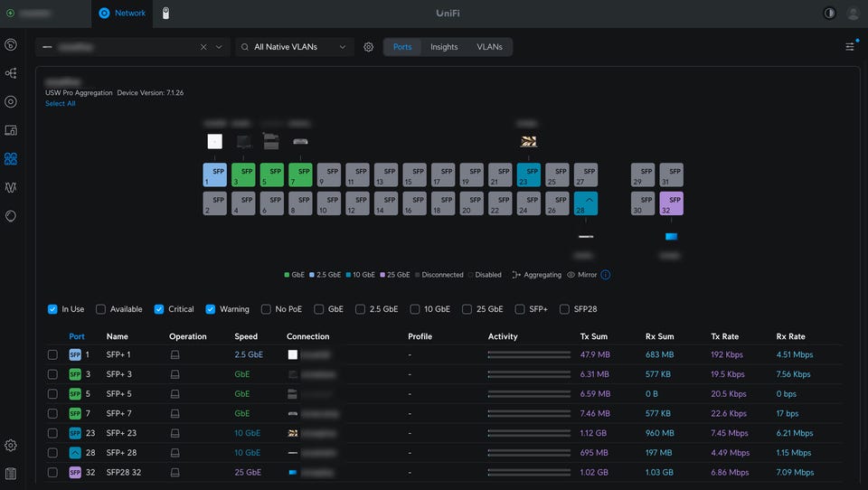This screenshot has width=868, height=490.
Task: Click the settings gear in left sidebar
Action: 11,445
